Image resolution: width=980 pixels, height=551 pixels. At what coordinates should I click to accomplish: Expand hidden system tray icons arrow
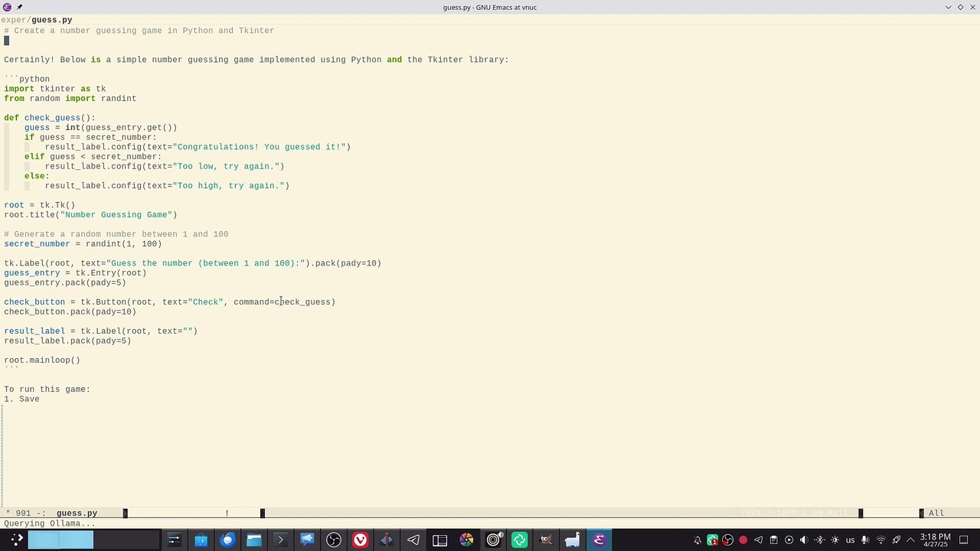tap(910, 540)
